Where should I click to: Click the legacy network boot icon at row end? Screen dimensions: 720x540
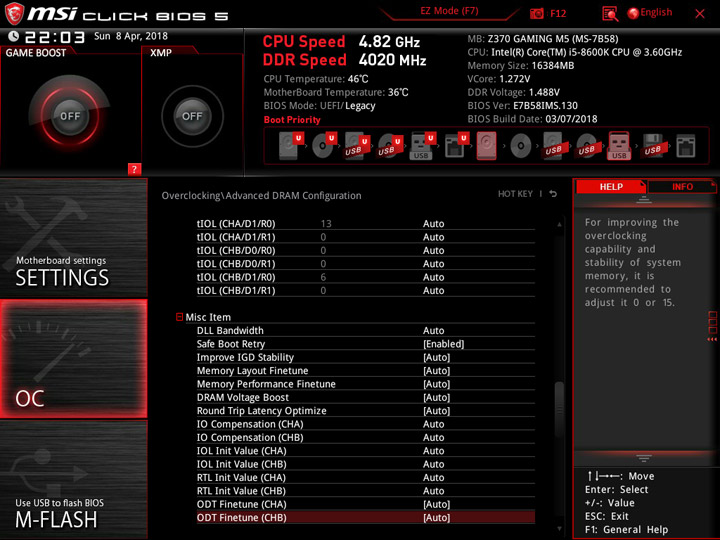tap(686, 146)
